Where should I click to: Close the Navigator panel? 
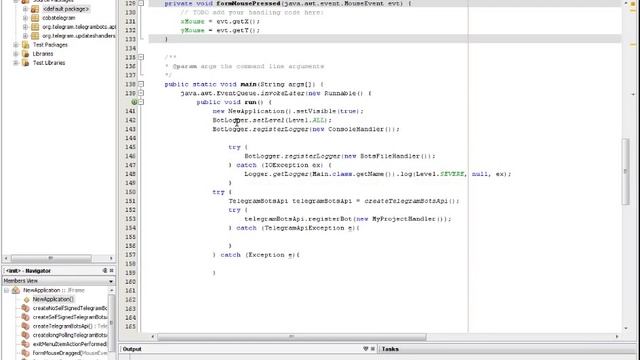point(111,271)
